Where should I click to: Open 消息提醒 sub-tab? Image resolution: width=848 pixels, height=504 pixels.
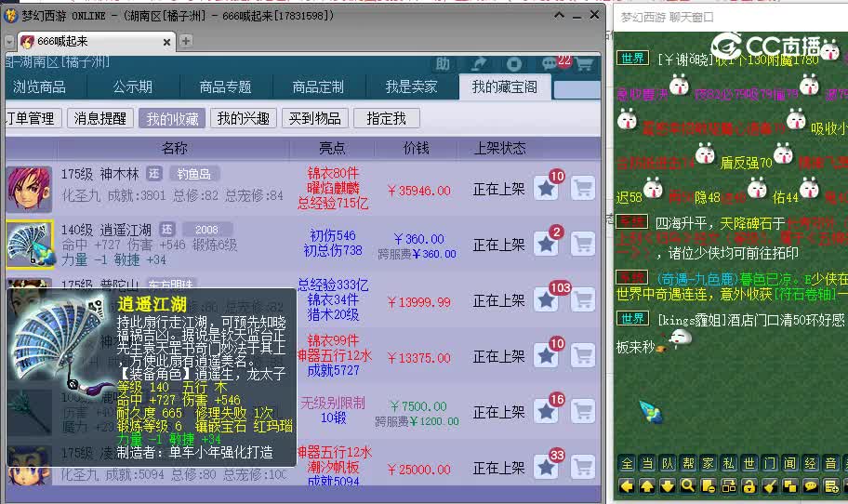100,118
